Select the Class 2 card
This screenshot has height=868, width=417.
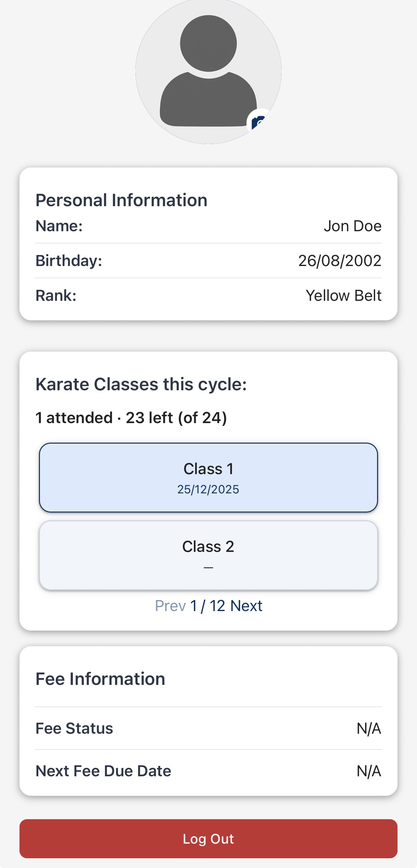pos(208,555)
